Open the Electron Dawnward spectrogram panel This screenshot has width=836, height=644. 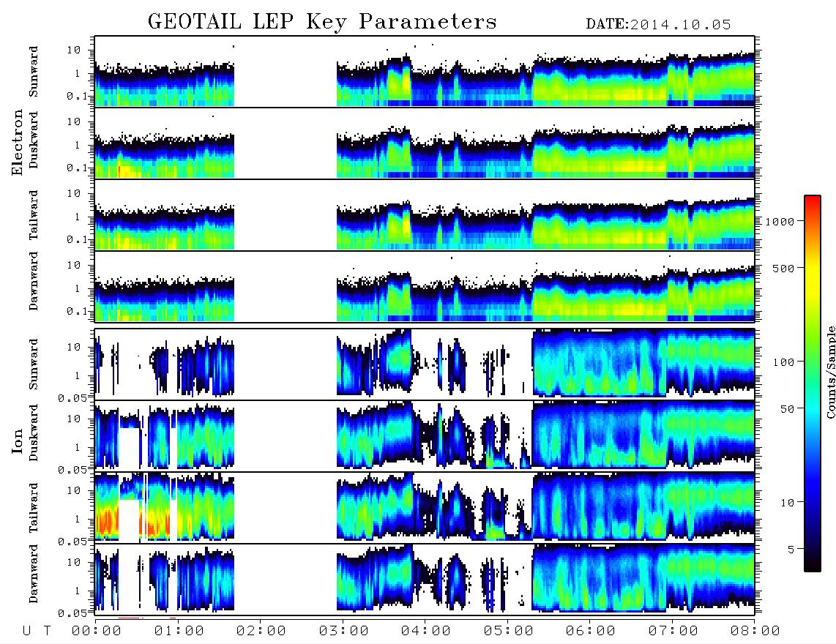425,287
